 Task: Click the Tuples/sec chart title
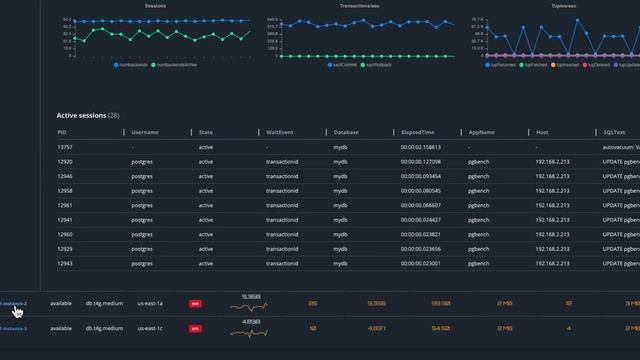click(564, 6)
